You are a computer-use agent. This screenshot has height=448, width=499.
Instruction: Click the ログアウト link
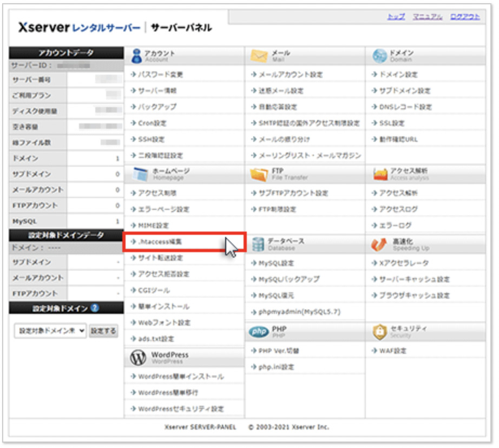click(465, 17)
